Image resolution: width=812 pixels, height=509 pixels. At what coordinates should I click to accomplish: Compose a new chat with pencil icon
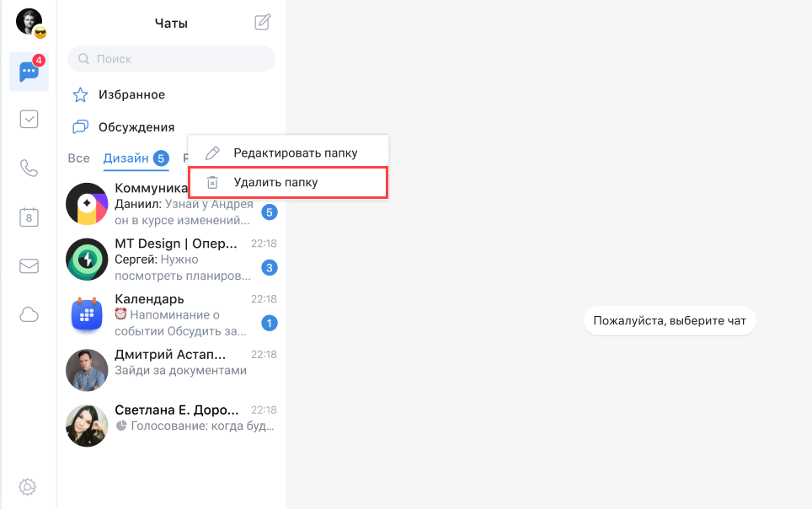pos(263,23)
